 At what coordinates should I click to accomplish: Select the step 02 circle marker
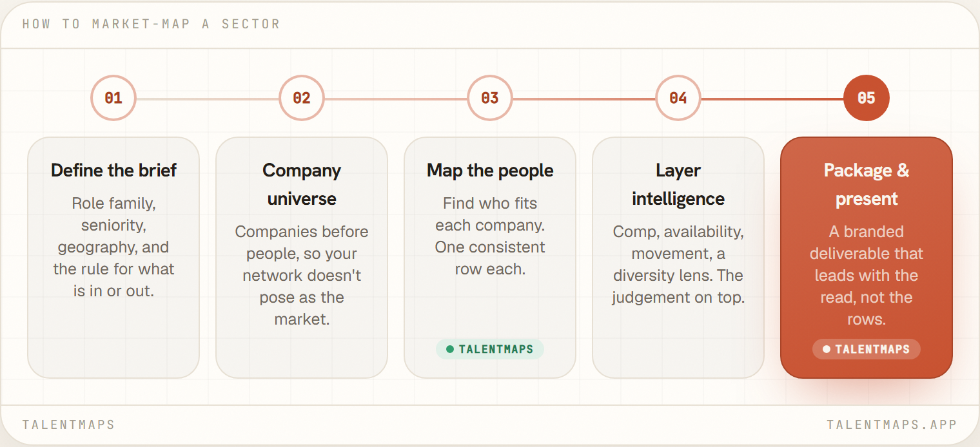(302, 98)
